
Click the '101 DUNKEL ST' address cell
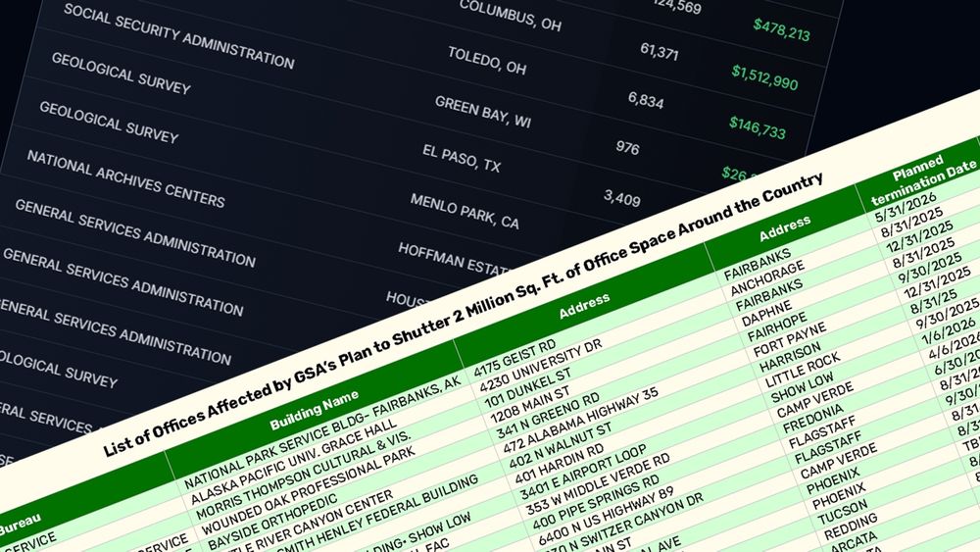point(528,387)
